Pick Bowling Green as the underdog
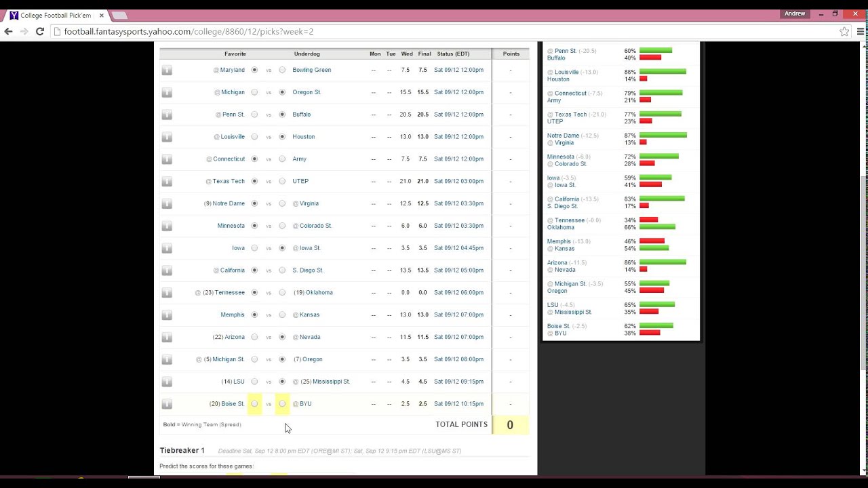Viewport: 868px width, 488px height. point(282,70)
